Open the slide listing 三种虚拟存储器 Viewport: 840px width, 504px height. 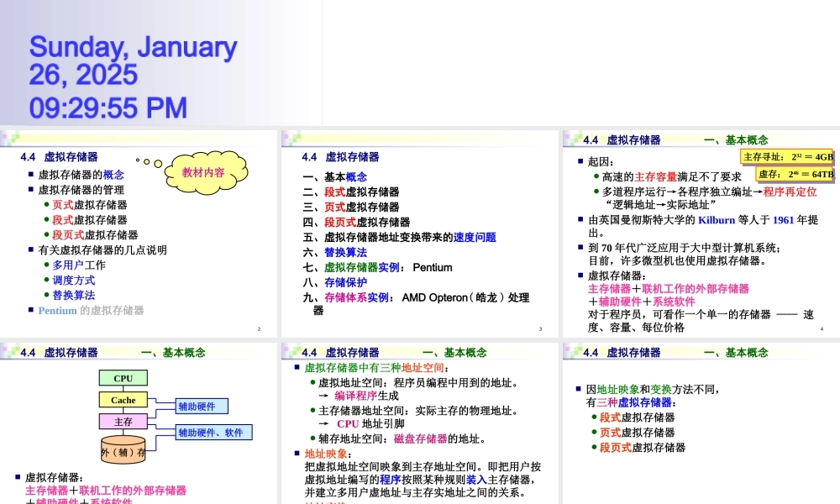click(x=699, y=420)
